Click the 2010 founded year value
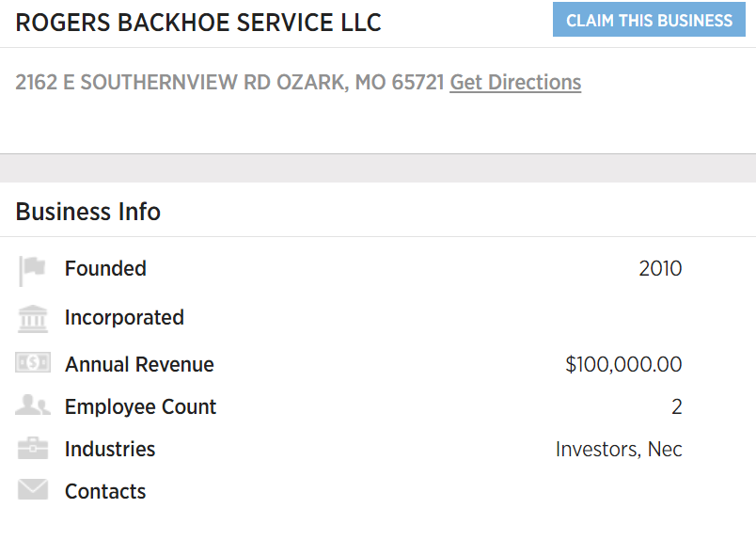 660,268
